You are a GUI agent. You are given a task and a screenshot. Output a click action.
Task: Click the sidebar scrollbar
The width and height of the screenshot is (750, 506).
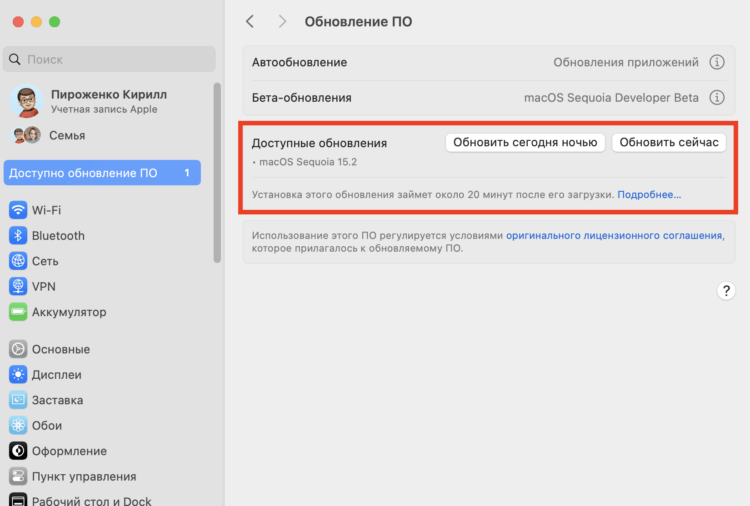(217, 173)
